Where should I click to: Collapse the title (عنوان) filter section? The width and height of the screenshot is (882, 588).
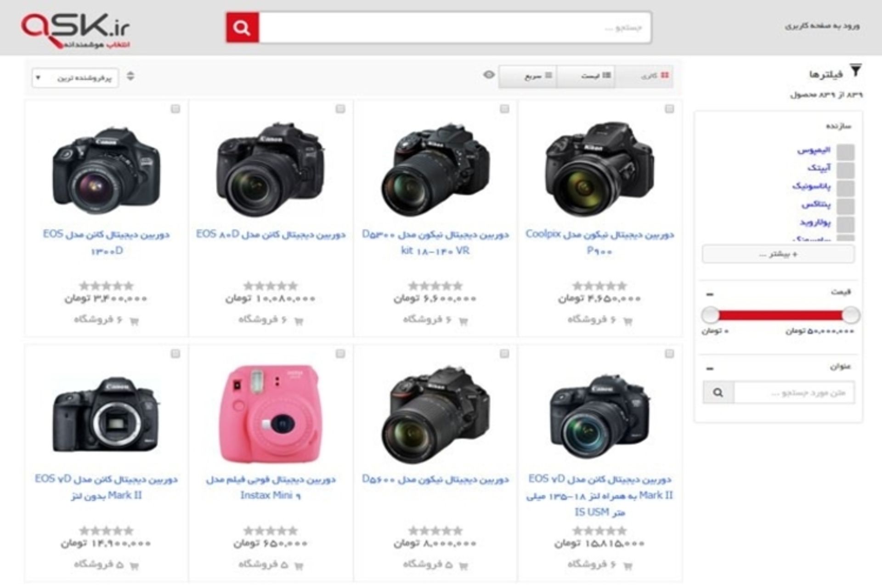click(x=710, y=368)
